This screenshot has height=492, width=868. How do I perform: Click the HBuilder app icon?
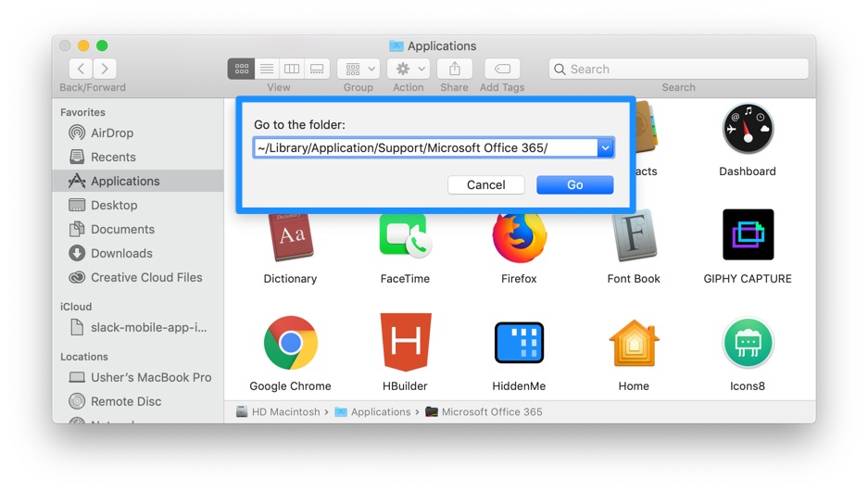tap(405, 342)
